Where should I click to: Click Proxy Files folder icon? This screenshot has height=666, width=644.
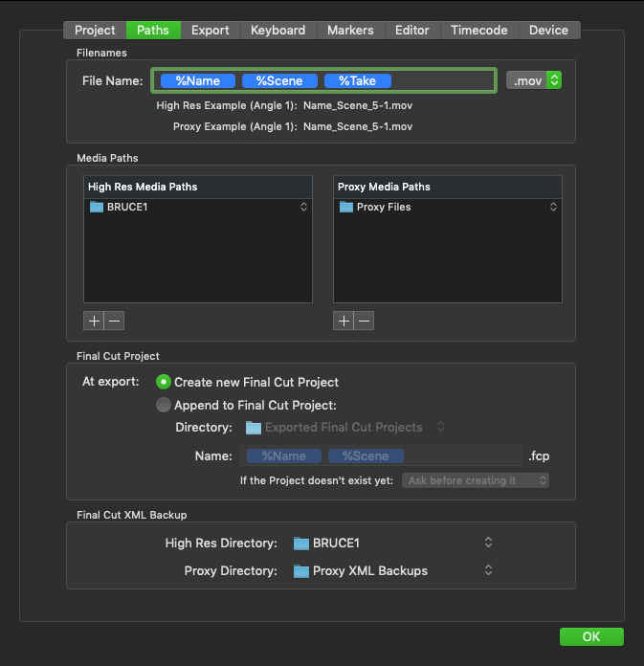coord(346,207)
